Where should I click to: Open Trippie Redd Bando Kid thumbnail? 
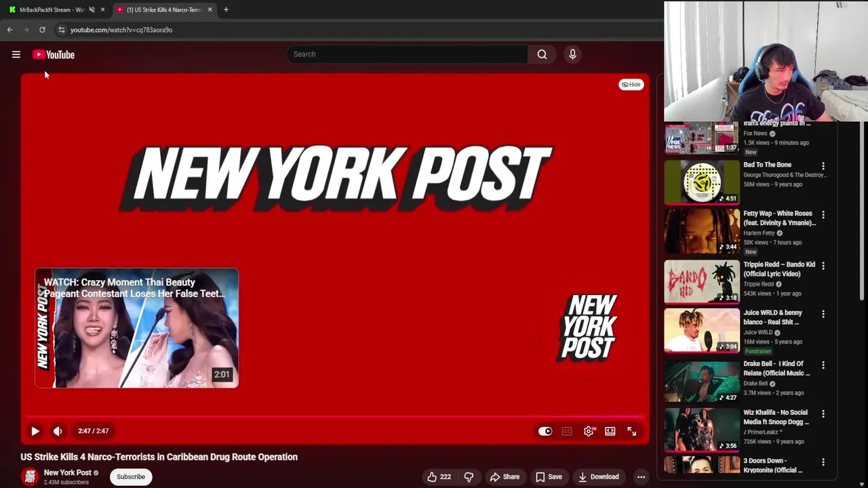pos(702,281)
